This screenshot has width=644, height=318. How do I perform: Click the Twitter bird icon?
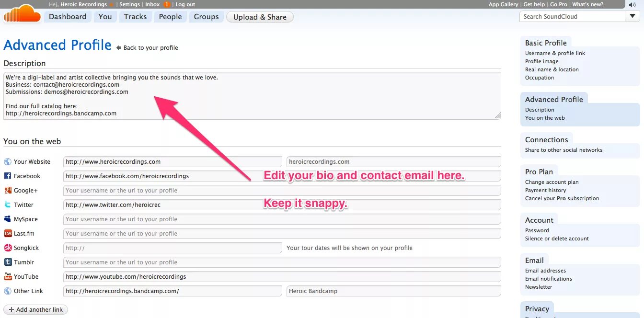[8, 205]
